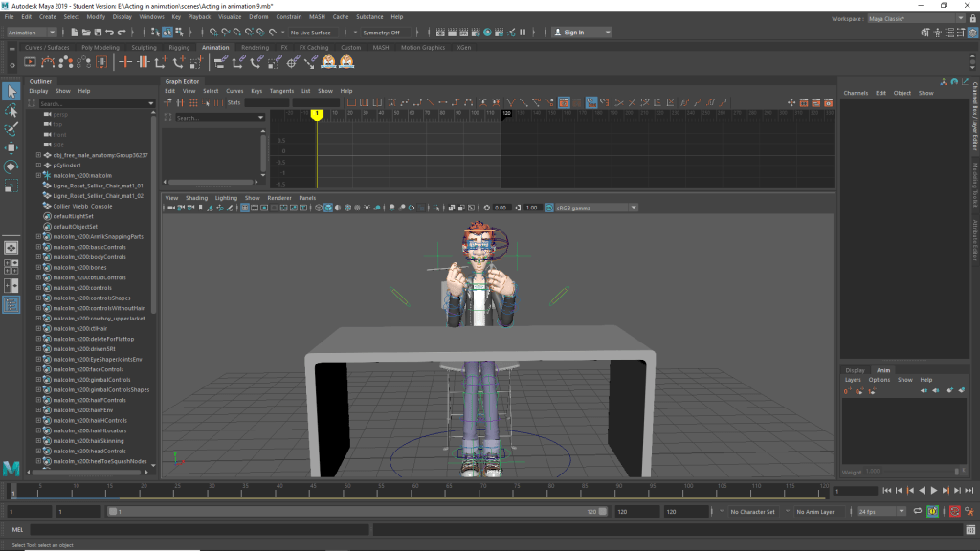Open the Script Editor icon

971,529
